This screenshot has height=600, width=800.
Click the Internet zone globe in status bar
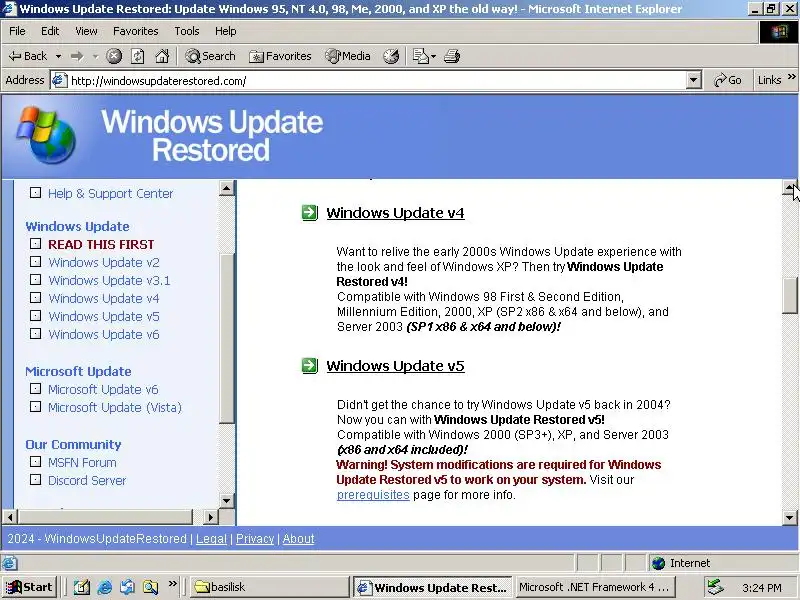click(x=659, y=563)
